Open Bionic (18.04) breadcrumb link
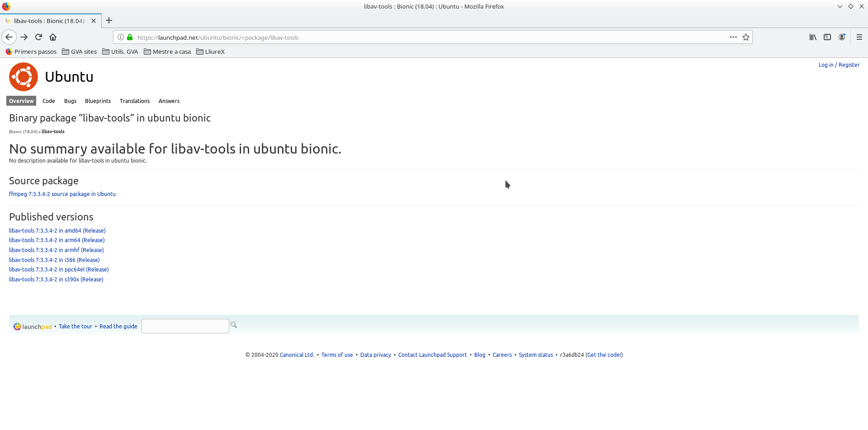 point(23,131)
